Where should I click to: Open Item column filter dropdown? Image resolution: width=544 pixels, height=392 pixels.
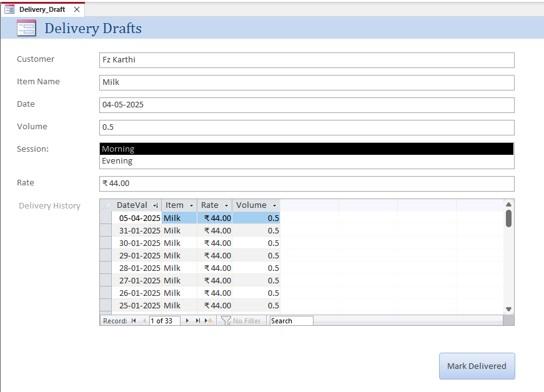click(x=191, y=205)
